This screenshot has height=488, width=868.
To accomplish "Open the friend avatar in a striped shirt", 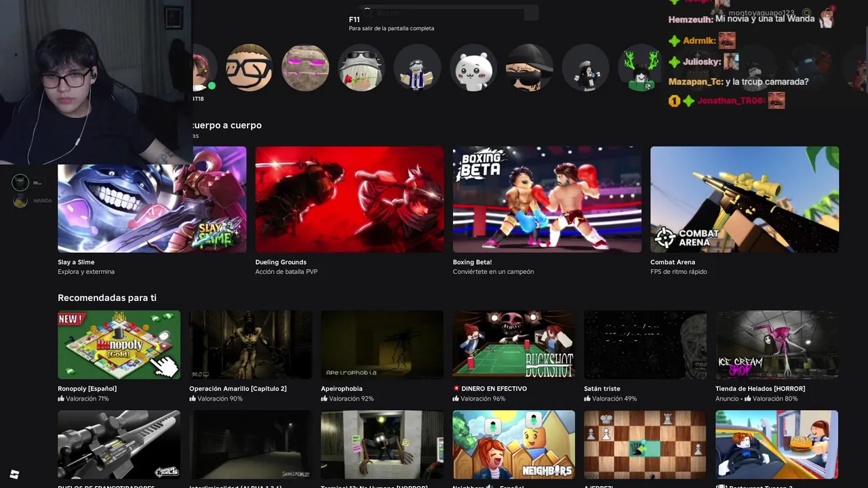I will (x=417, y=68).
